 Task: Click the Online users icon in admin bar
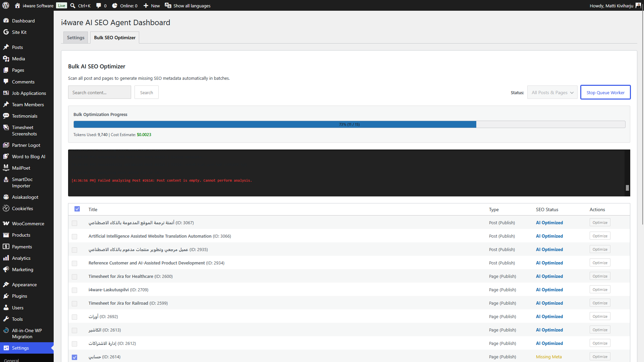pyautogui.click(x=115, y=5)
